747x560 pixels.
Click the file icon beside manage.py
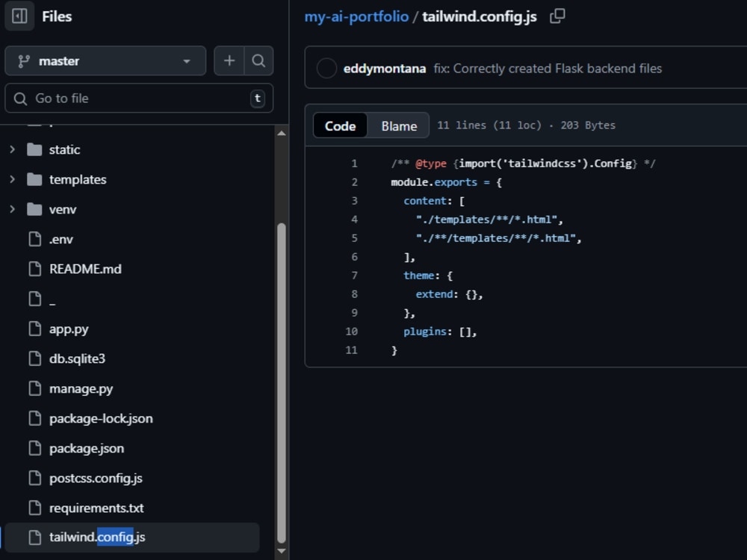(x=35, y=388)
